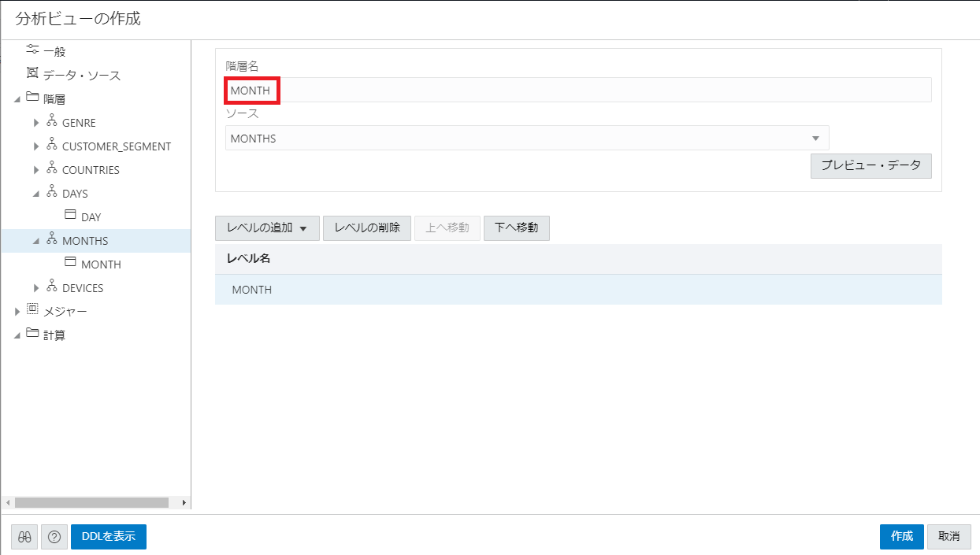Click the メジャー measures icon
Image resolution: width=980 pixels, height=555 pixels.
[x=33, y=310]
